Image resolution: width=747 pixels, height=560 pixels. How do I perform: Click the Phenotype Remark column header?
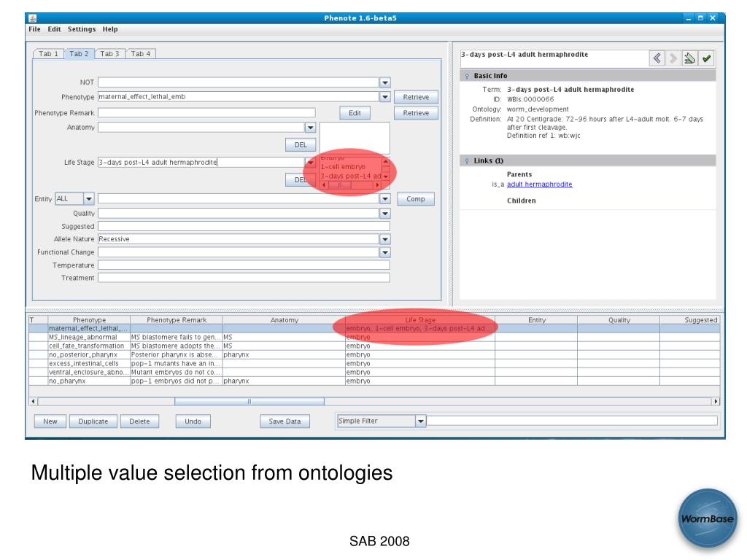tap(177, 320)
